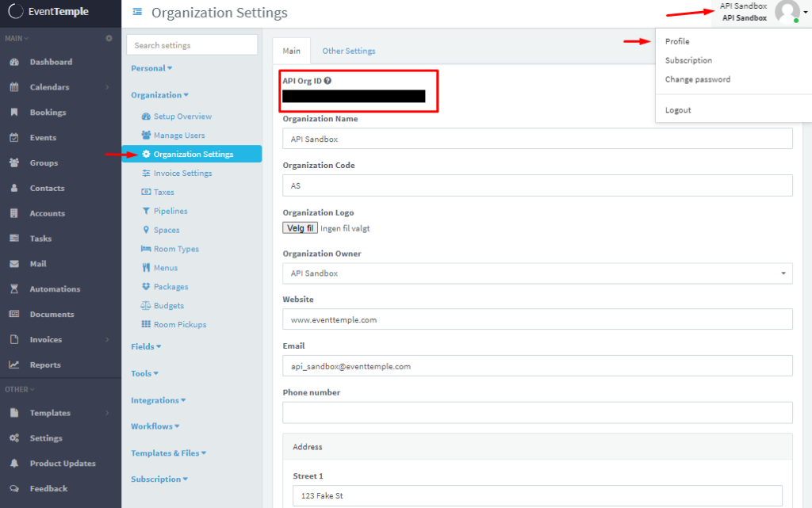Open Feedback via the chat icon
The height and width of the screenshot is (508, 812).
point(14,489)
